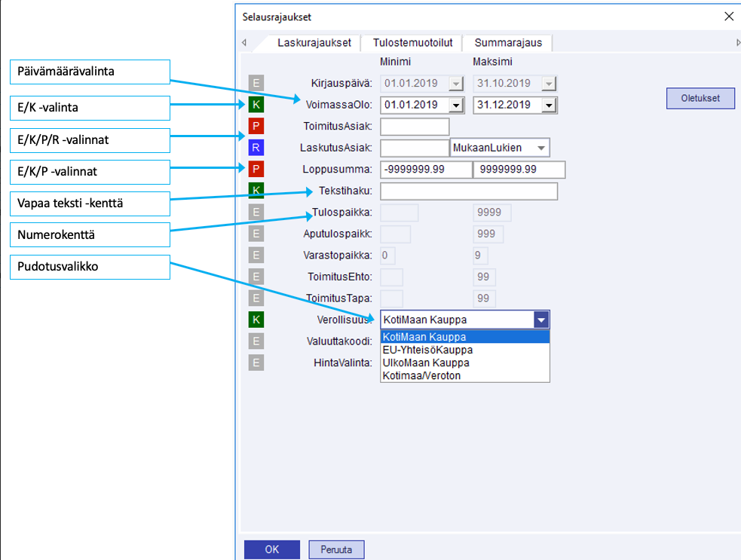
Task: Click the Maksimi column header
Action: [492, 62]
